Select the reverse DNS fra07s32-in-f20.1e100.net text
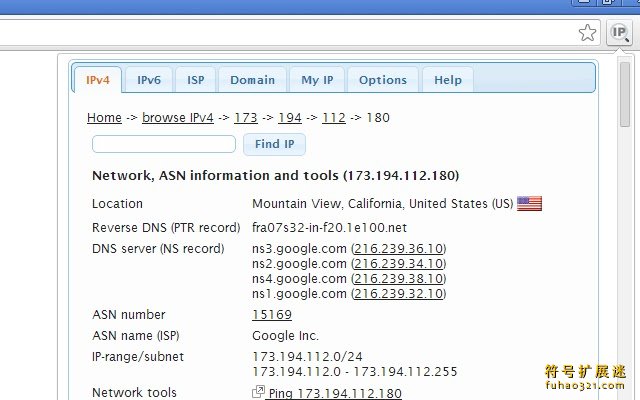Viewport: 640px width, 400px height. (x=329, y=227)
